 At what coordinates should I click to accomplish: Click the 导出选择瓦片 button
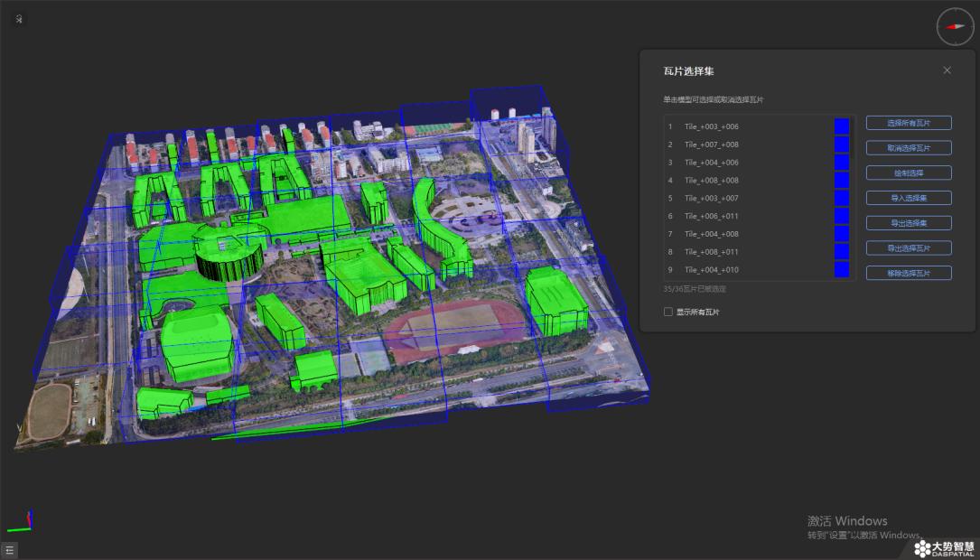[x=909, y=248]
